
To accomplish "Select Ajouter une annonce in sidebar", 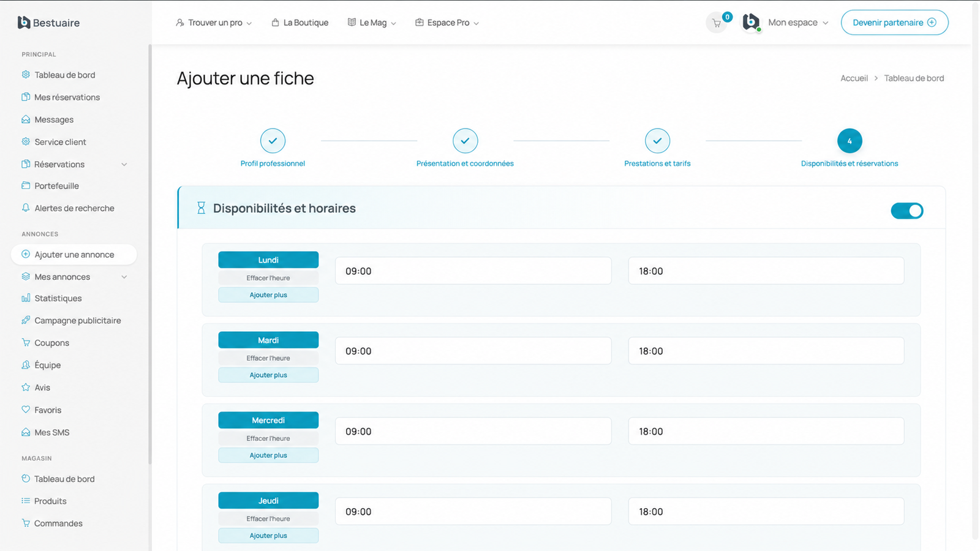I will 73,255.
